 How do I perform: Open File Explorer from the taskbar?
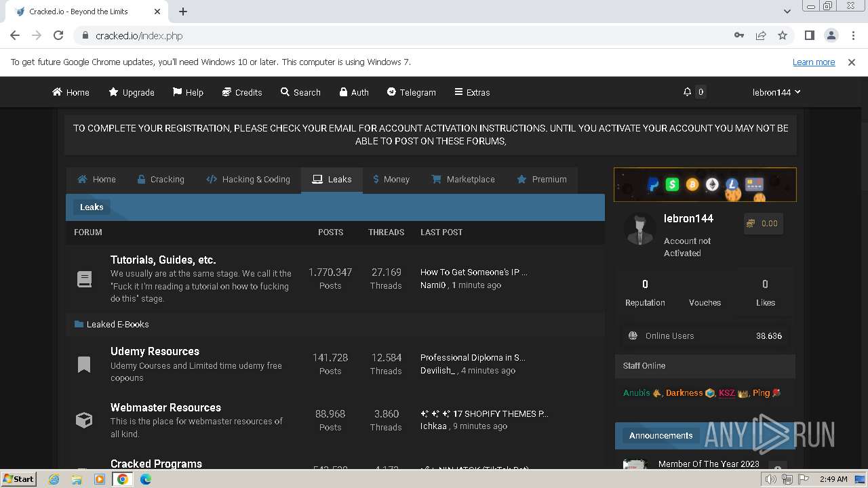pyautogui.click(x=77, y=479)
